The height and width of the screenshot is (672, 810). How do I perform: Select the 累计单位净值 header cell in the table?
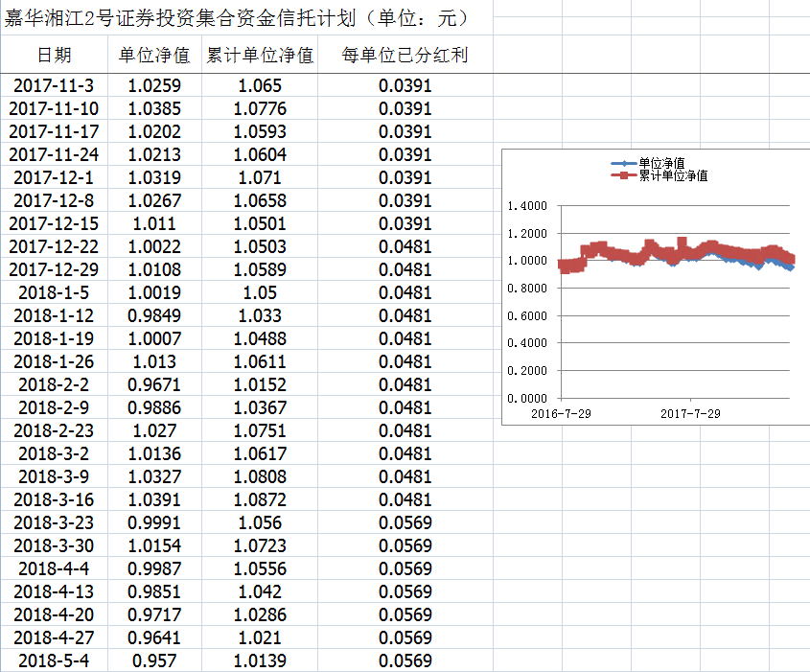260,55
